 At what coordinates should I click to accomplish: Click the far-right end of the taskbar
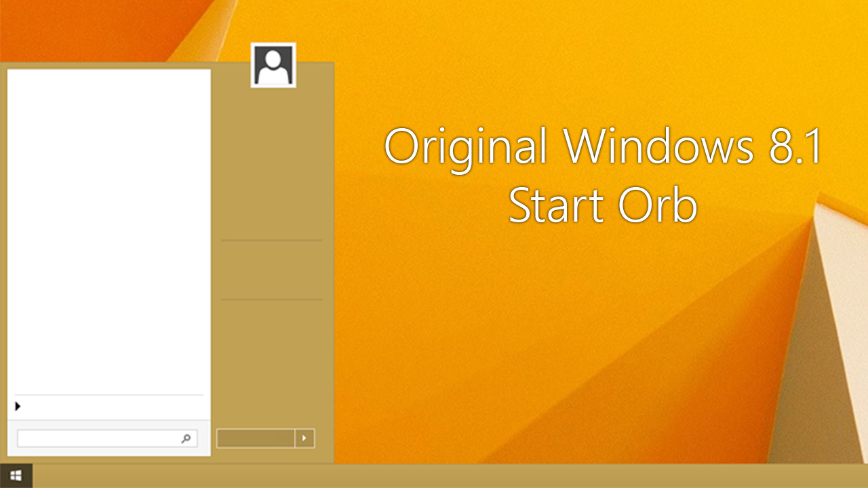[x=848, y=475]
